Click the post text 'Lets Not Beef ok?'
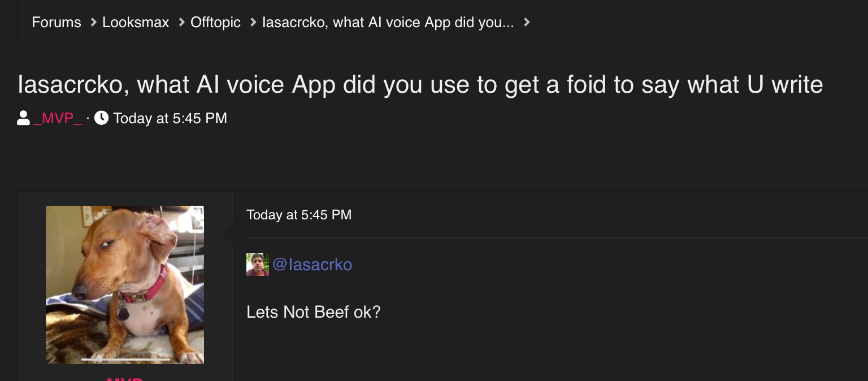Image resolution: width=868 pixels, height=381 pixels. point(314,312)
